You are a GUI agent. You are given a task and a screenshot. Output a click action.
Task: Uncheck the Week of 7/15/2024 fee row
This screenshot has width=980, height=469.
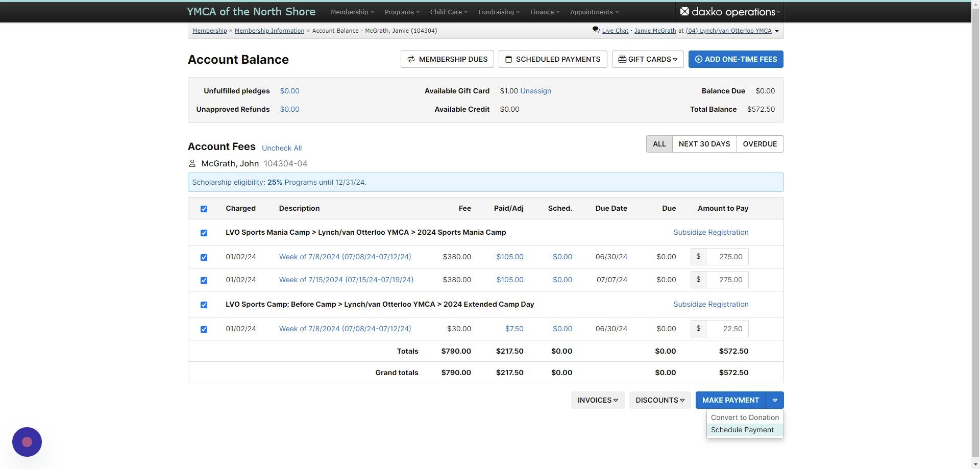[x=204, y=280]
